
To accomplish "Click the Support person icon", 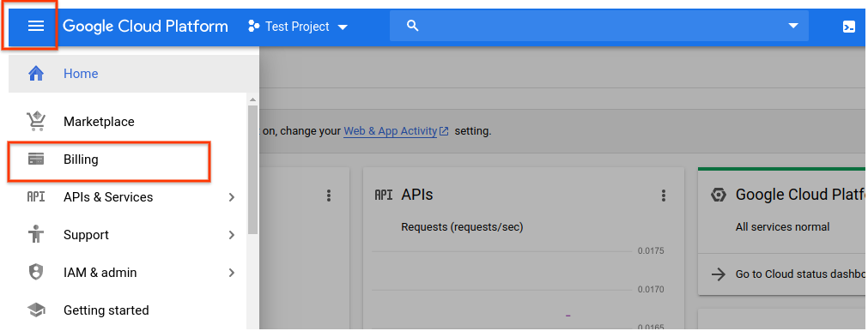I will coord(36,235).
